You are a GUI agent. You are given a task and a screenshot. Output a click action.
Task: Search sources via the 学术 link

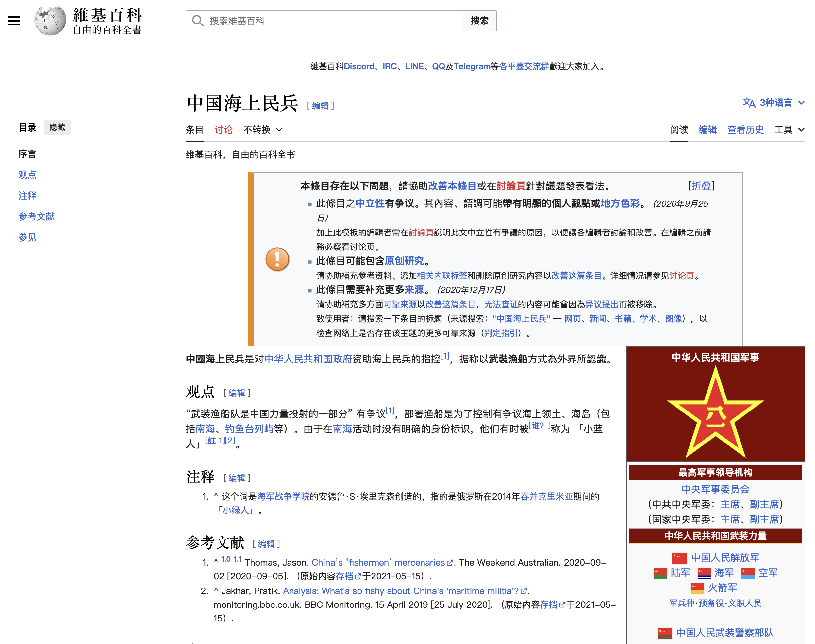coord(648,319)
